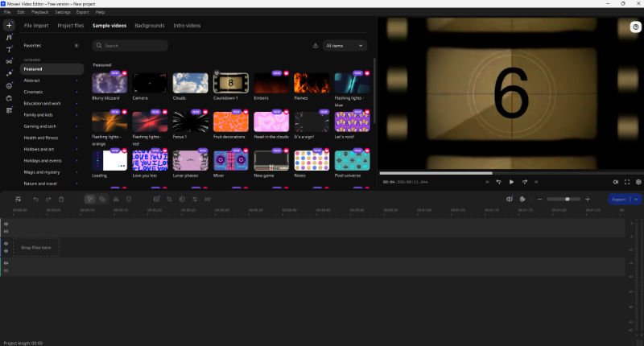Split clip with the scissors tool
The width and height of the screenshot is (644, 346).
(116, 199)
